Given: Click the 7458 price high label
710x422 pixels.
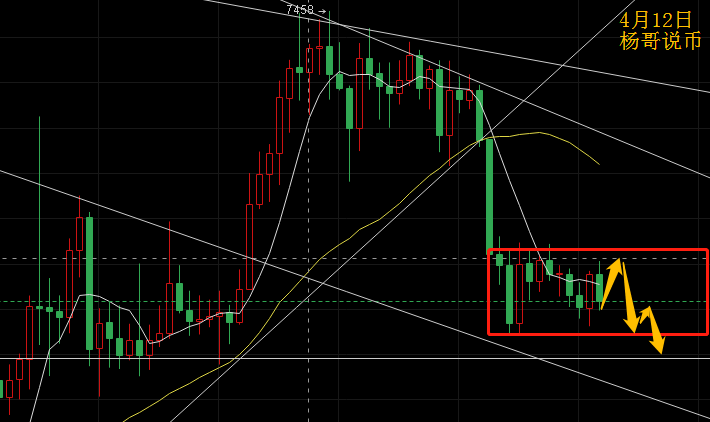Looking at the screenshot, I should 299,10.
